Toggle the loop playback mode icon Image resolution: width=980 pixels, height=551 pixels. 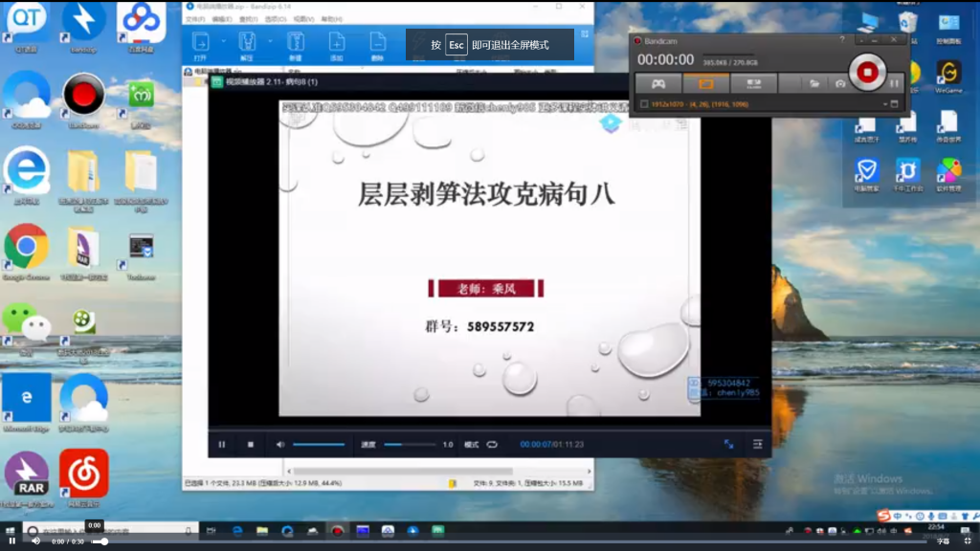492,444
